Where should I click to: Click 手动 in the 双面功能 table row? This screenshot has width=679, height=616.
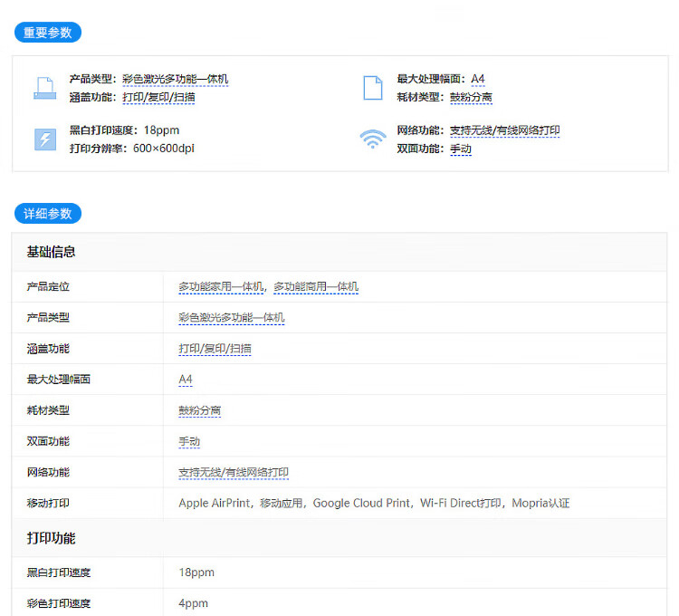click(x=188, y=441)
